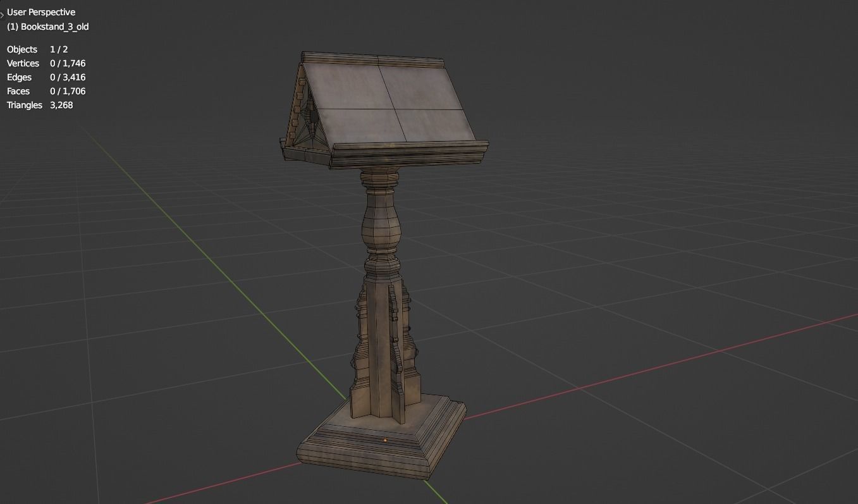Click the "0 / 1,746" vertices value
The image size is (858, 504).
point(68,63)
